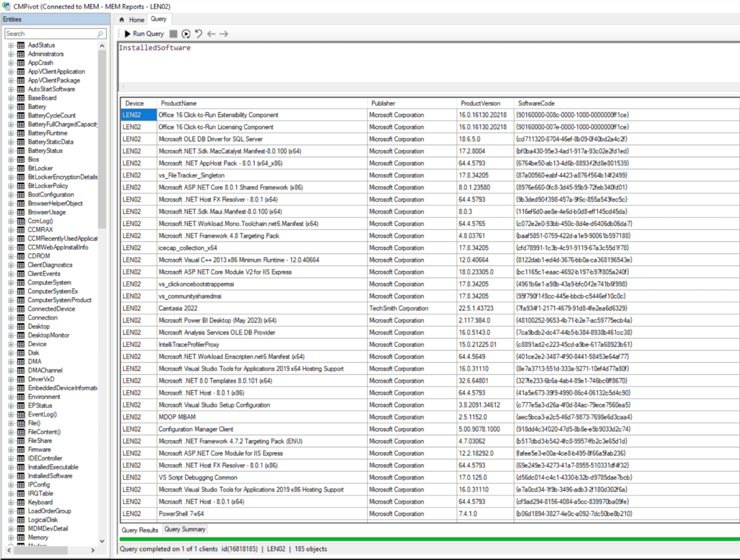
Task: Click the Environment table icon
Action: pos(21,397)
